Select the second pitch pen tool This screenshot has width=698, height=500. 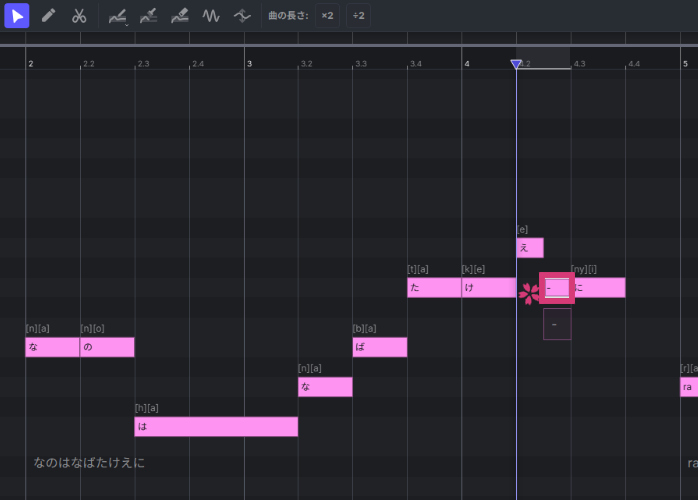148,16
